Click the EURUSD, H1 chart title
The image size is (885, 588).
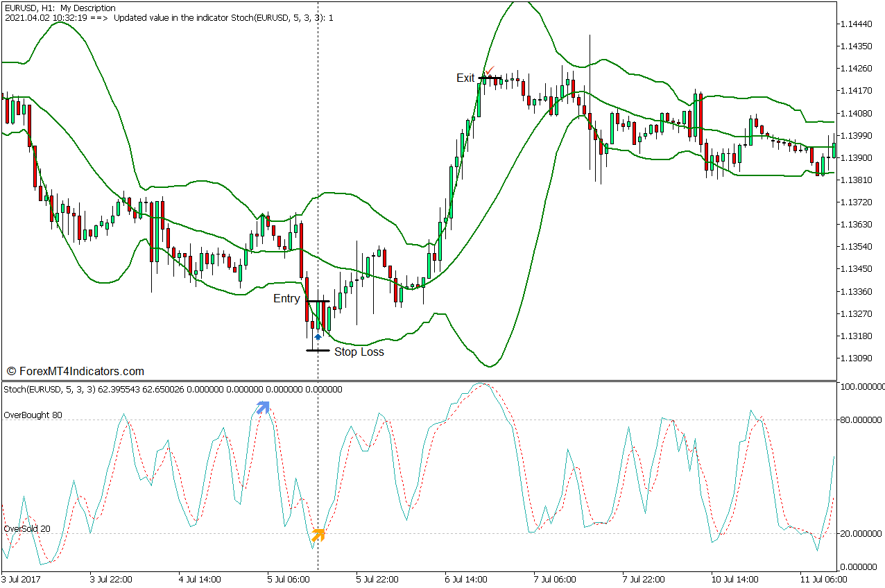[30, 8]
